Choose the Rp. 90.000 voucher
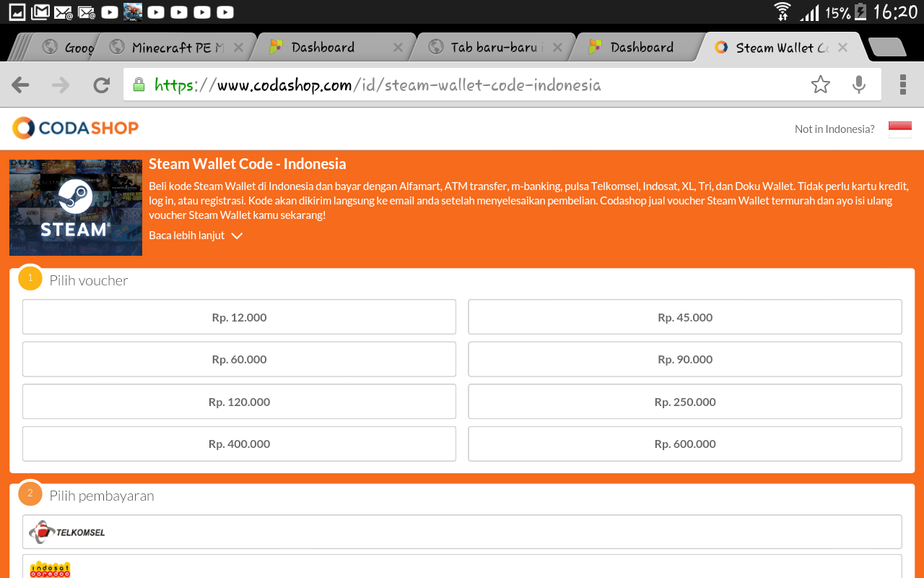This screenshot has height=578, width=924. click(x=685, y=359)
